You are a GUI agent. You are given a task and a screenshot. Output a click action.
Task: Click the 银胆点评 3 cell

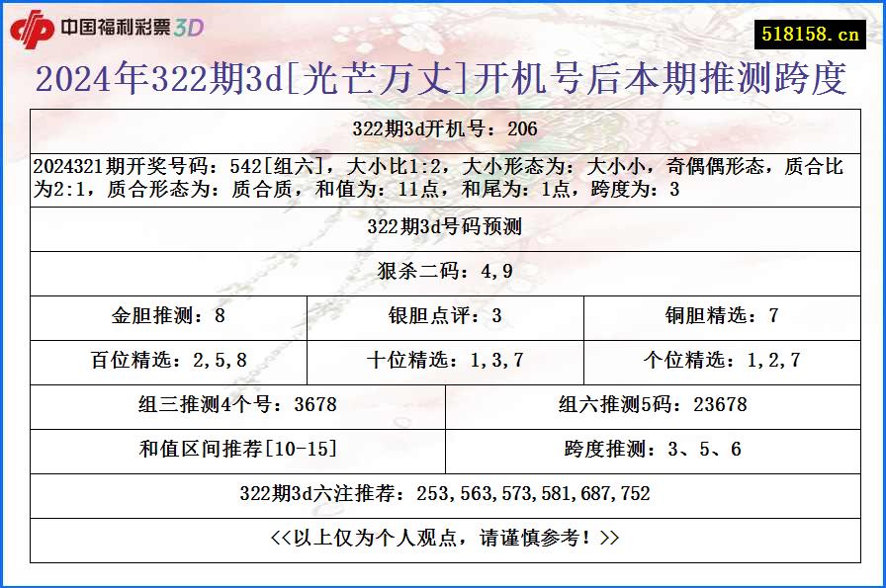[x=443, y=317]
